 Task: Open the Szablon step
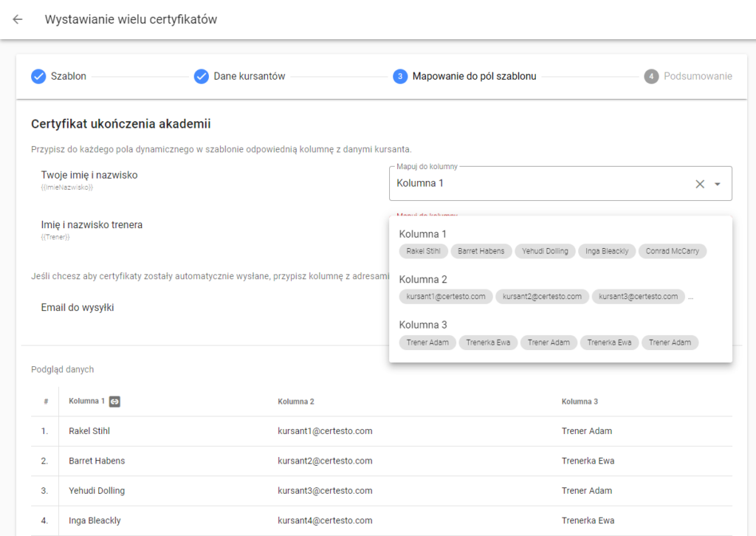59,76
